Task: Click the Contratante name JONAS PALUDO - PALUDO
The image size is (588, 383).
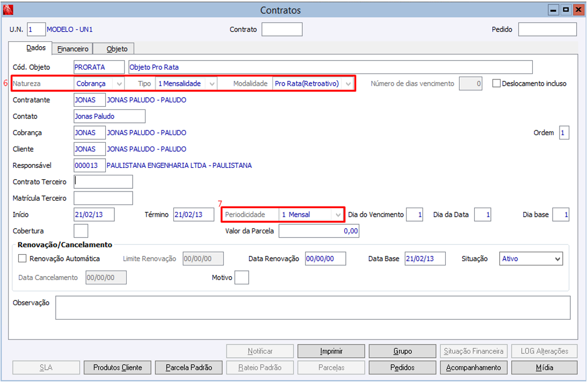Action: (x=147, y=100)
